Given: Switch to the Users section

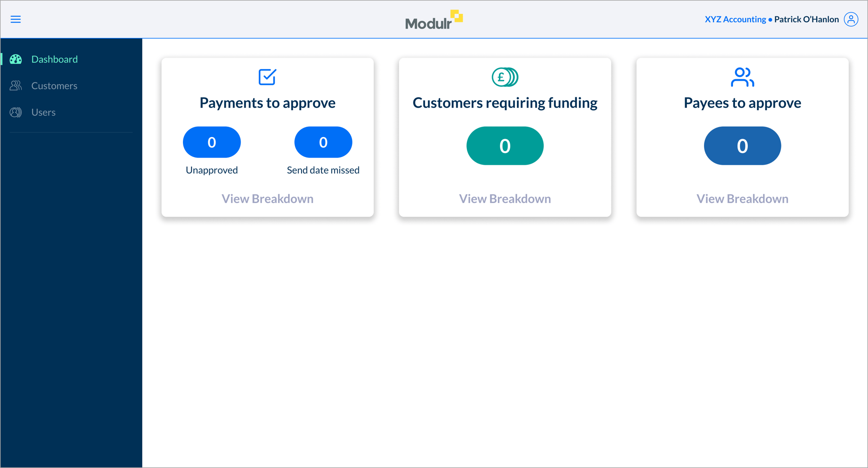Looking at the screenshot, I should coord(43,112).
